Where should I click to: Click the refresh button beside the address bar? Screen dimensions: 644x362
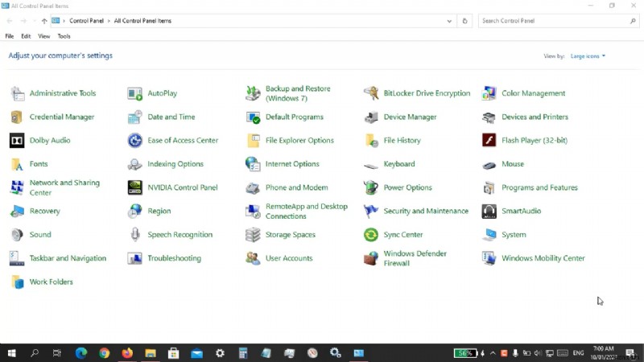click(x=465, y=21)
